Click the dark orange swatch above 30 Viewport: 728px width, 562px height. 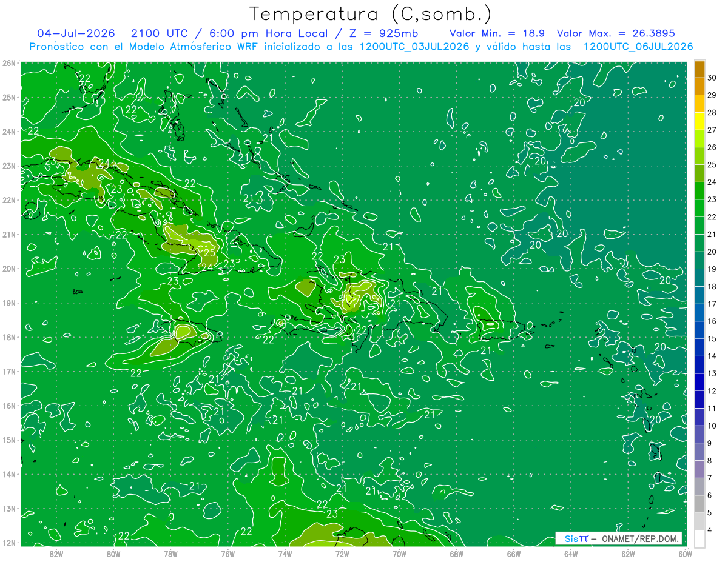point(699,69)
